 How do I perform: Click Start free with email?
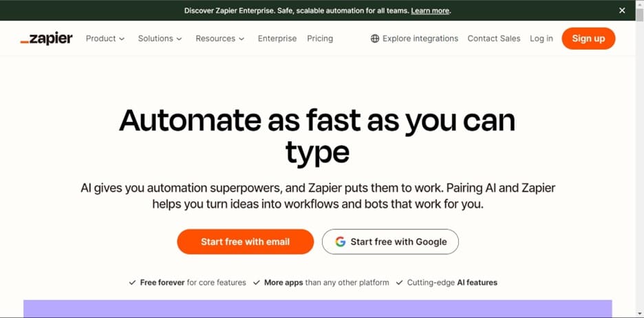[x=245, y=242]
